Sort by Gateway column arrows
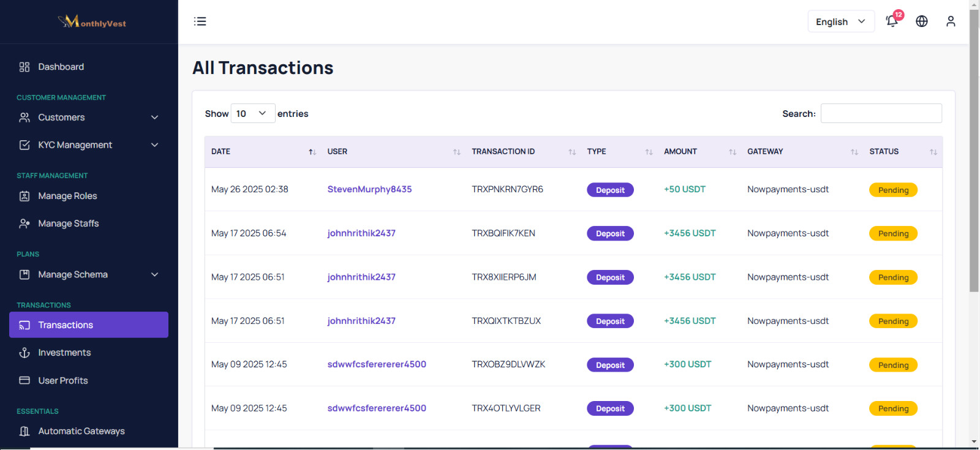 pos(854,152)
